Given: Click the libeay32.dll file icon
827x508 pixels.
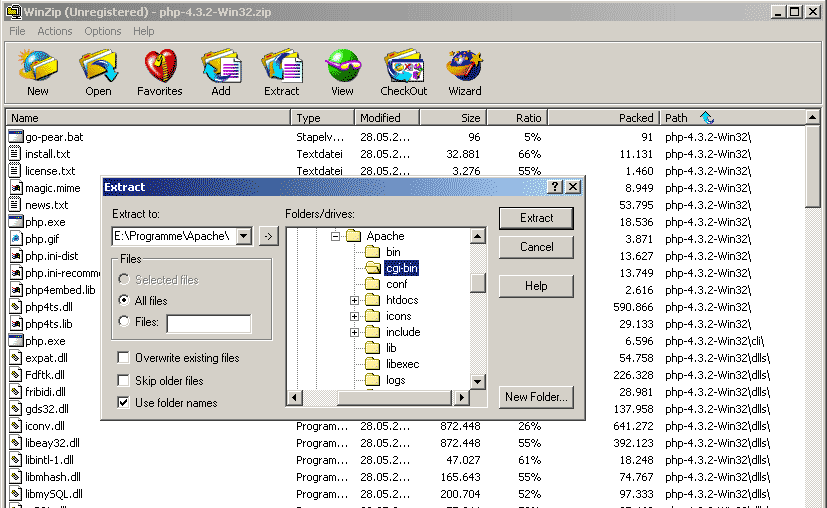Looking at the screenshot, I should click(x=16, y=443).
